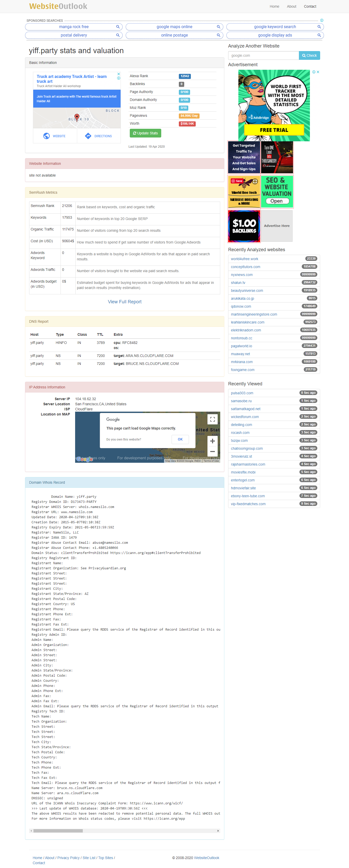Open the About nav item
The image size is (349, 868).
click(x=292, y=6)
